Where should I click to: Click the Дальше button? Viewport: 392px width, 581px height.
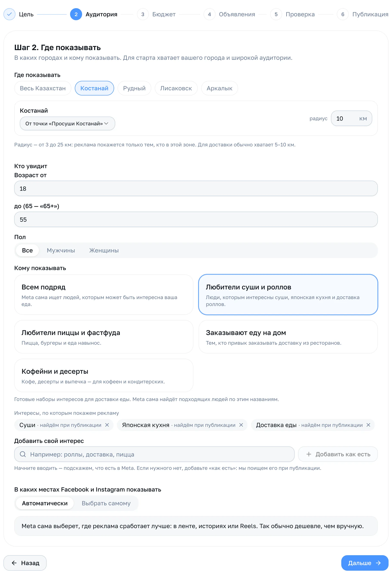point(365,563)
